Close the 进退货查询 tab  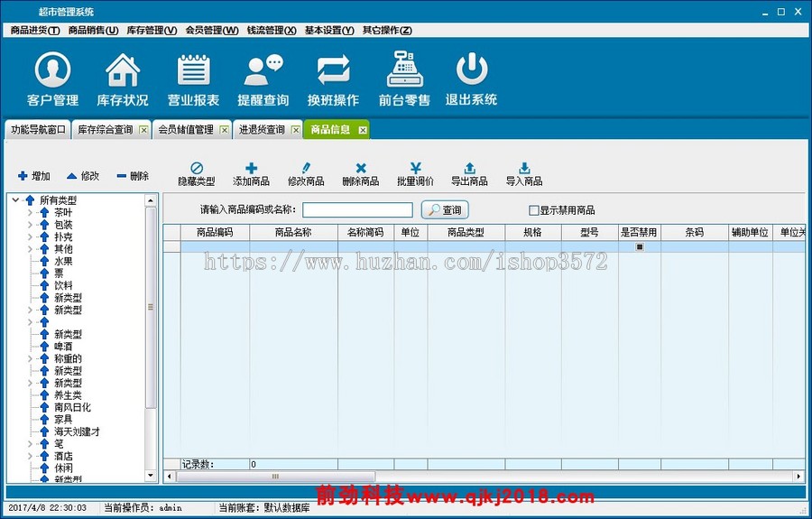click(296, 130)
